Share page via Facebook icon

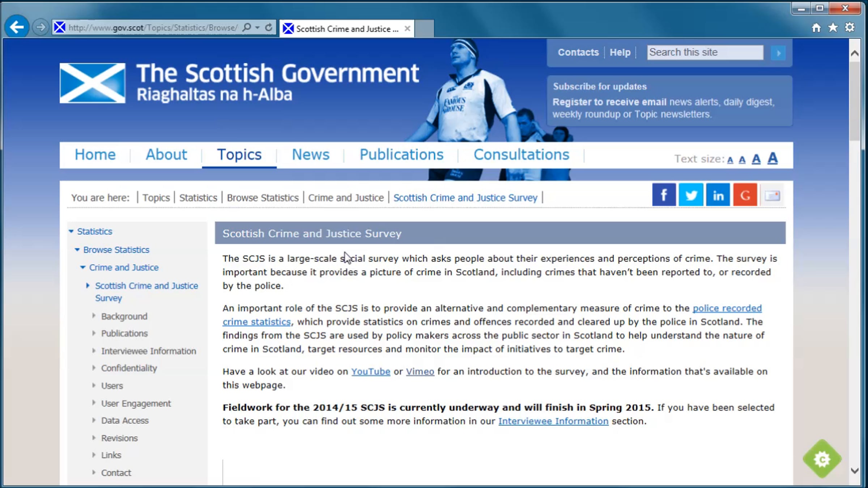664,195
